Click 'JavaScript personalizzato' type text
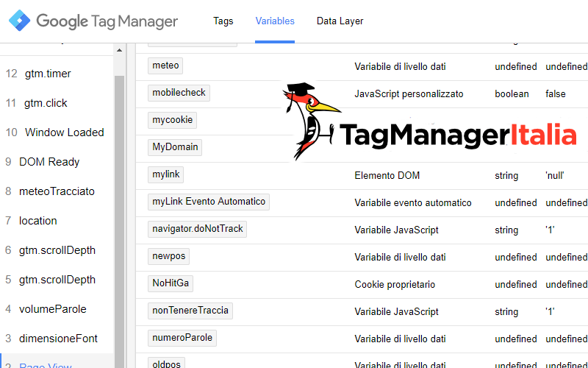 [409, 94]
